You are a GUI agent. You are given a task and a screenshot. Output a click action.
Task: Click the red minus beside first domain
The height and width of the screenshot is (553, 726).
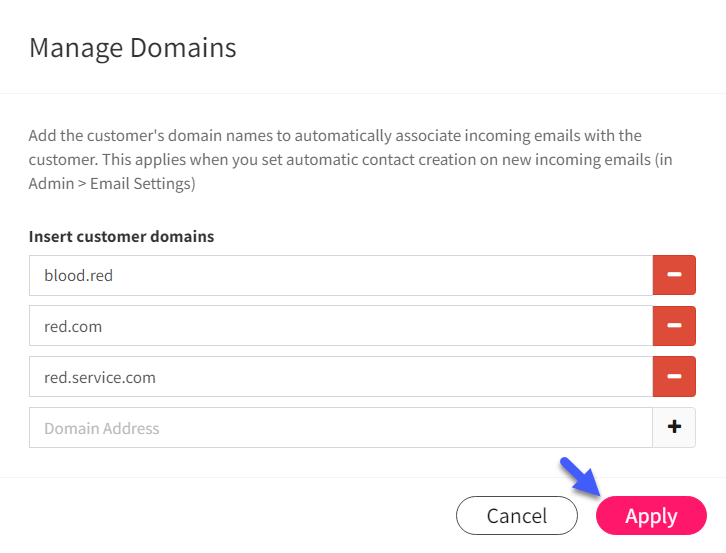[674, 275]
